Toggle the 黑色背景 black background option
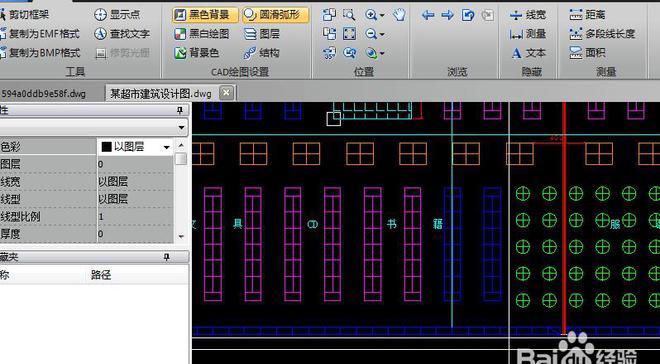This screenshot has height=364, width=660. (205, 15)
